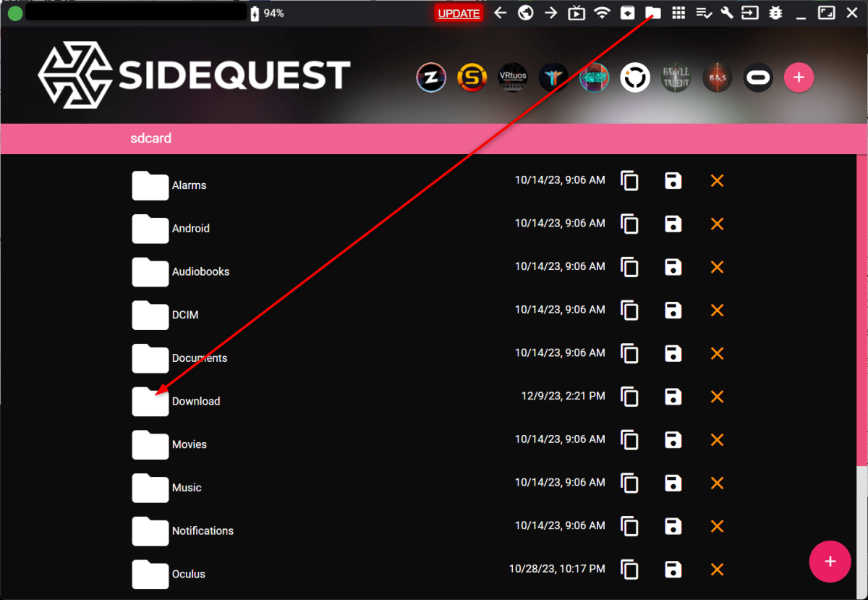Screen dimensions: 868x600
Task: Save the Documents folder to PC
Action: (x=673, y=354)
